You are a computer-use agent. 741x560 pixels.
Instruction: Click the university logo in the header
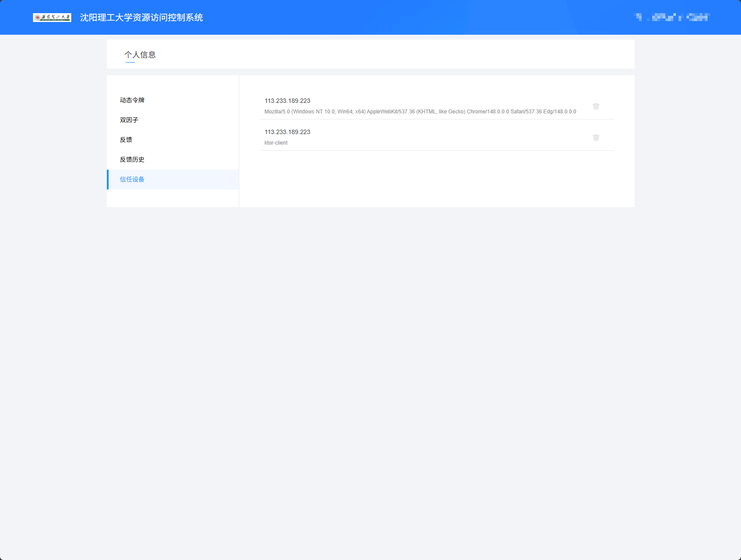coord(52,18)
